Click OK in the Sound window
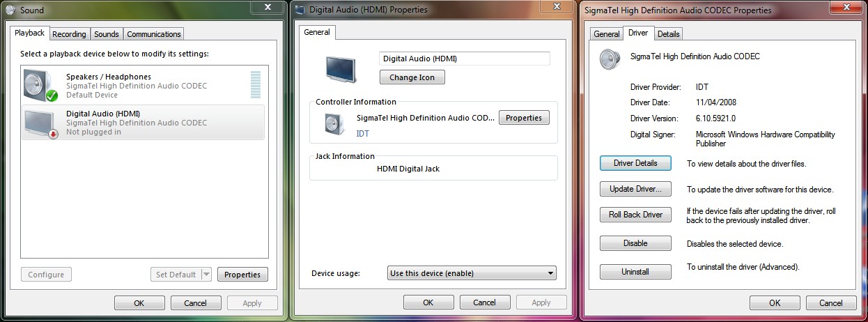Screen dimensions: 868x322 [x=139, y=303]
